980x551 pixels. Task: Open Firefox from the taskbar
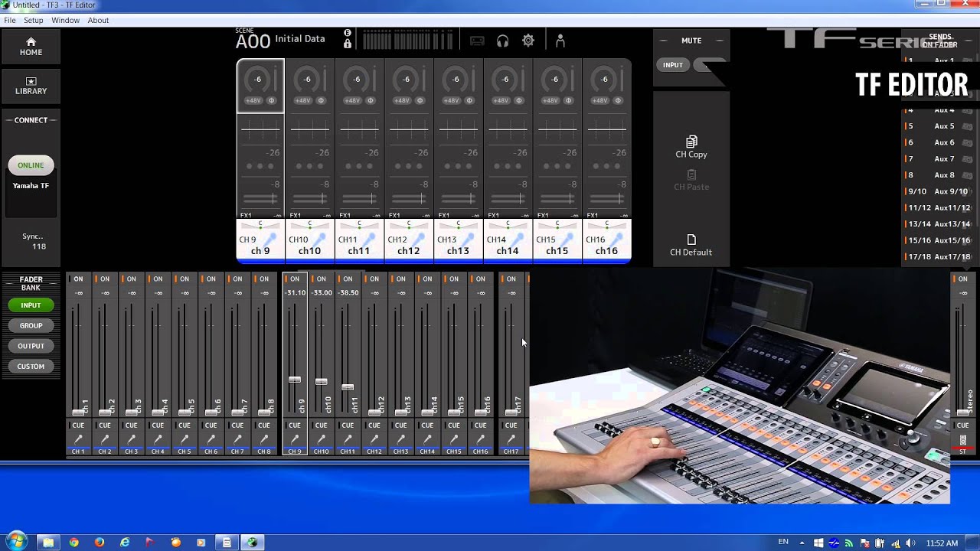100,543
